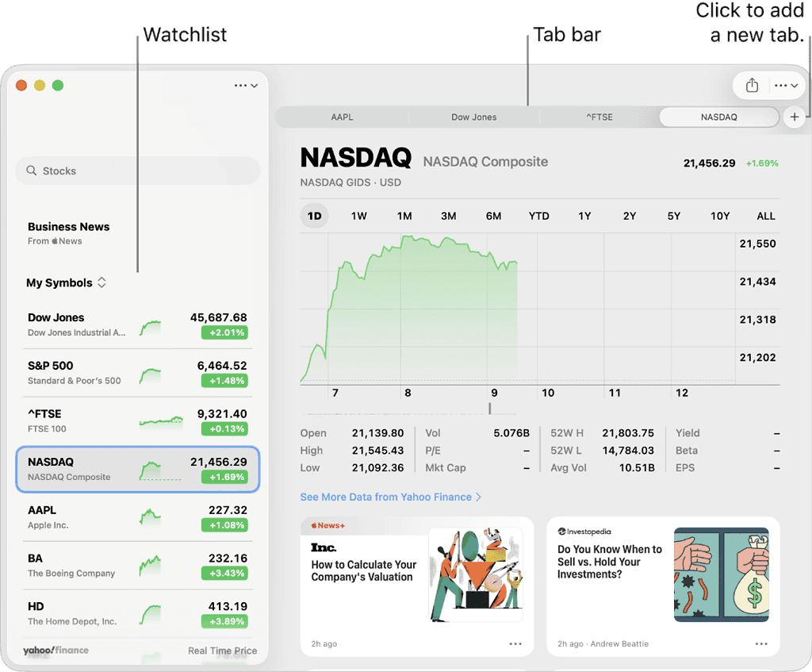The image size is (812, 672).
Task: Click the yellow minimize window button
Action: (x=40, y=86)
